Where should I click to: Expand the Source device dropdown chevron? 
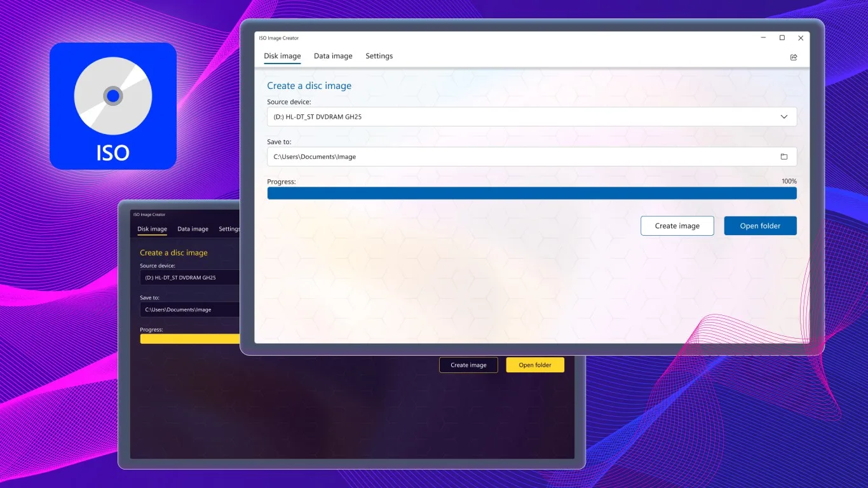[x=784, y=117]
